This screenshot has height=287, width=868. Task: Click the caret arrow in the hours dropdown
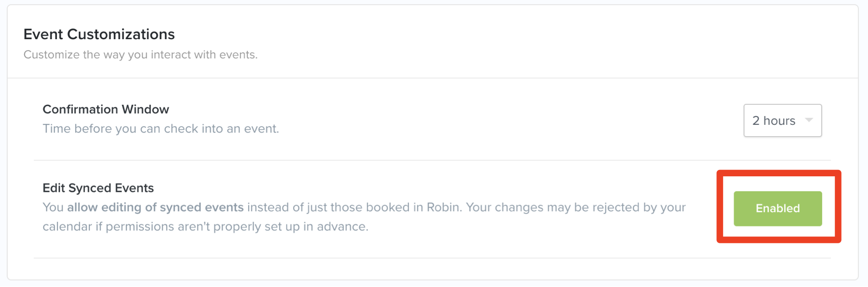(x=809, y=120)
